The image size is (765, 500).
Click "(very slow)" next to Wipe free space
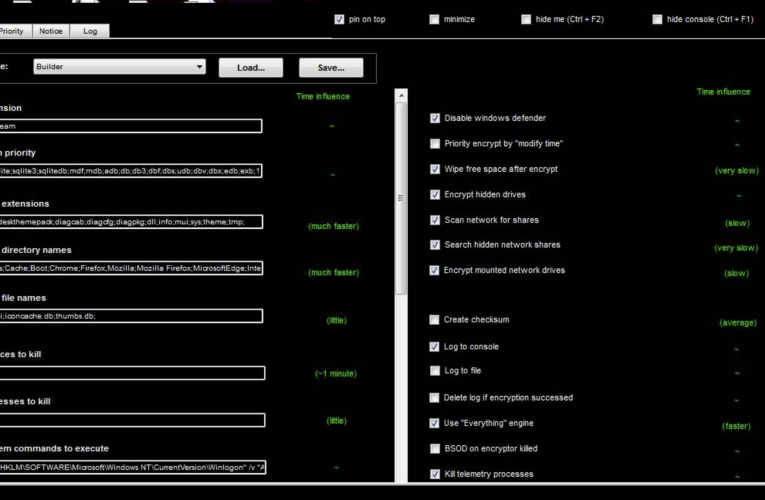[737, 171]
